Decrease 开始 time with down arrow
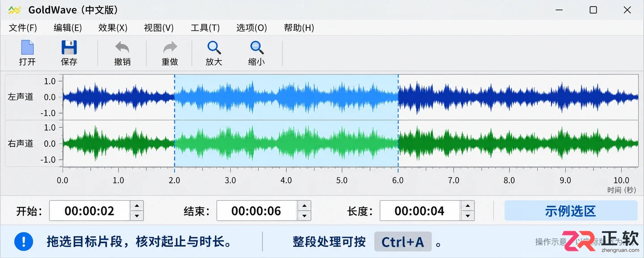The image size is (644, 258). pos(136,216)
